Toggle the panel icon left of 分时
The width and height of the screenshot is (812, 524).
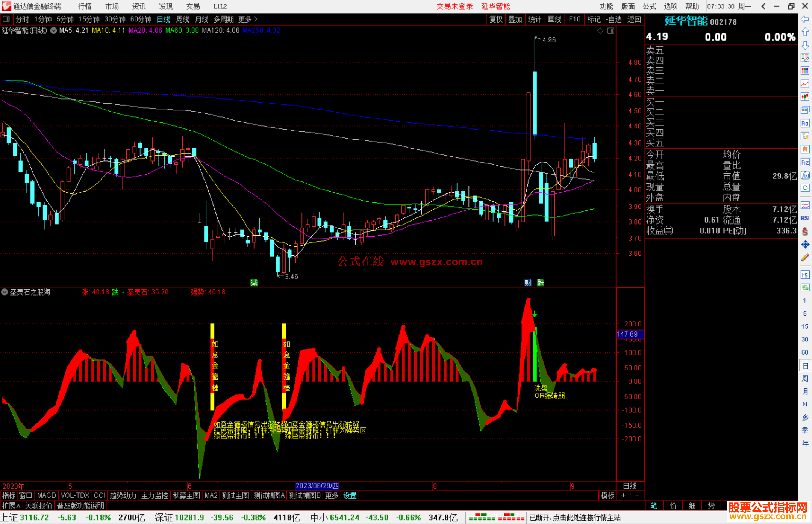click(6, 19)
